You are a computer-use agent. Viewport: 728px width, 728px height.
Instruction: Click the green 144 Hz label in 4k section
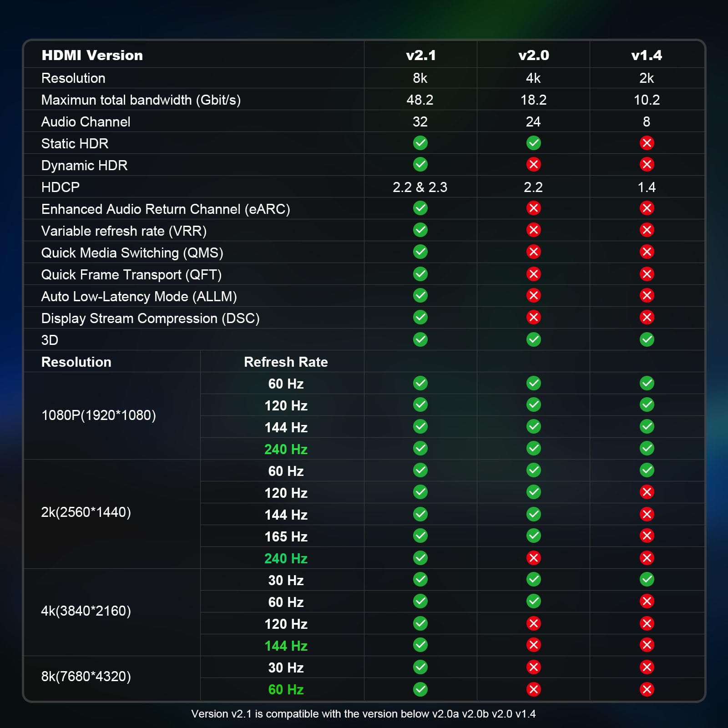tap(286, 646)
